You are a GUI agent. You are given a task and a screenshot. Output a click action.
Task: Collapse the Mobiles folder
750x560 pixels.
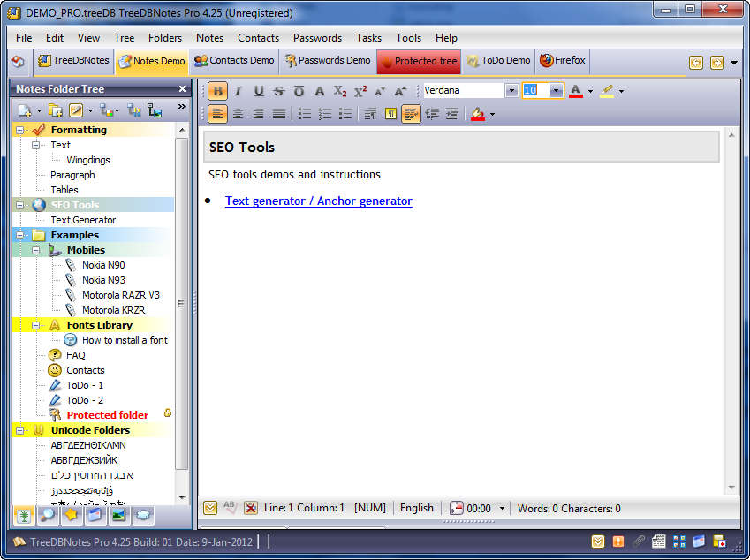click(x=36, y=250)
